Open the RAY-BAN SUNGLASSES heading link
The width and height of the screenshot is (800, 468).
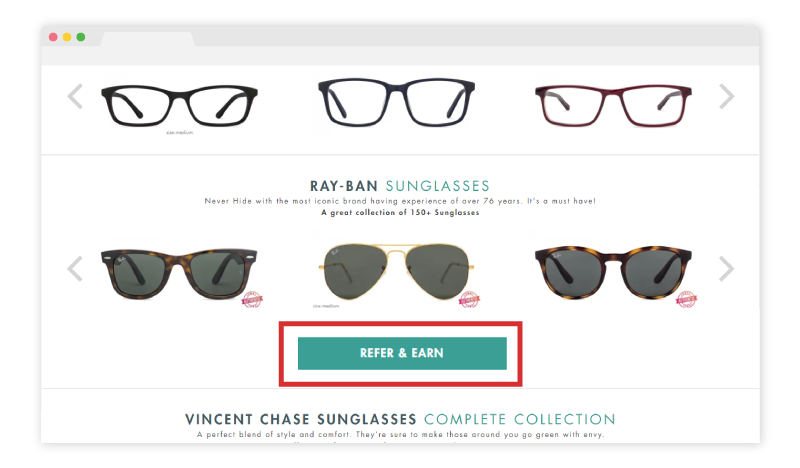(399, 186)
